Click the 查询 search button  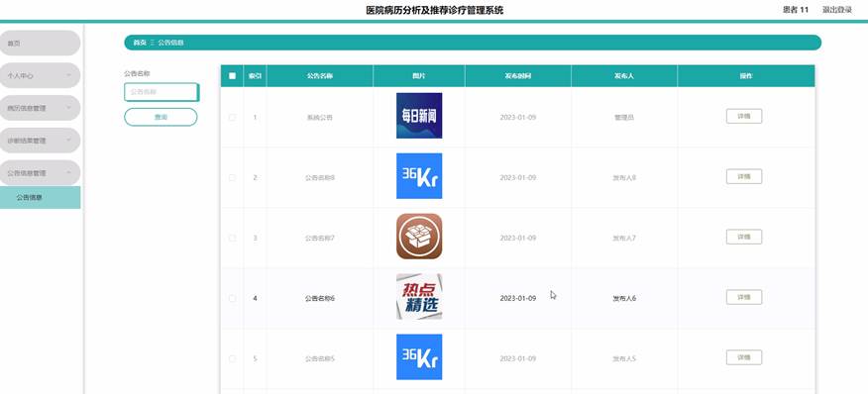point(161,118)
